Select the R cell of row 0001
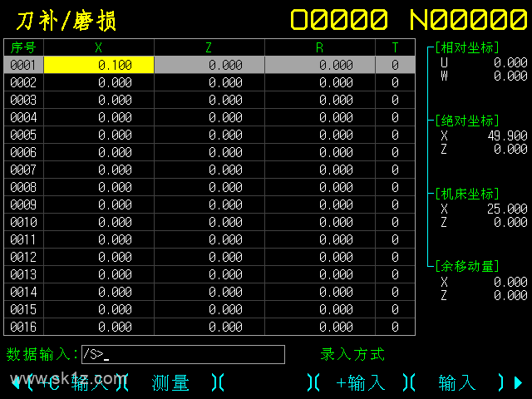 (x=320, y=65)
